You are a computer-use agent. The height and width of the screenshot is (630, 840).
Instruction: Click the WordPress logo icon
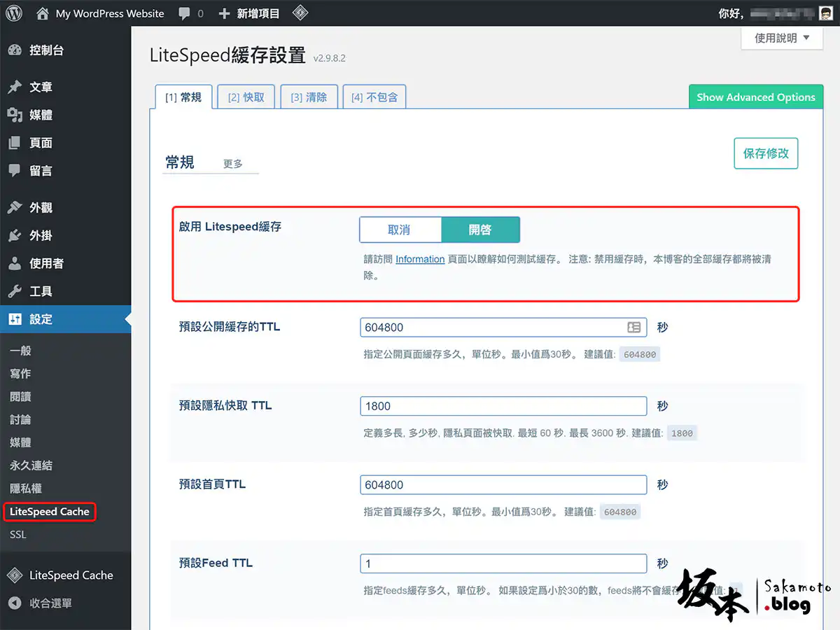(14, 13)
